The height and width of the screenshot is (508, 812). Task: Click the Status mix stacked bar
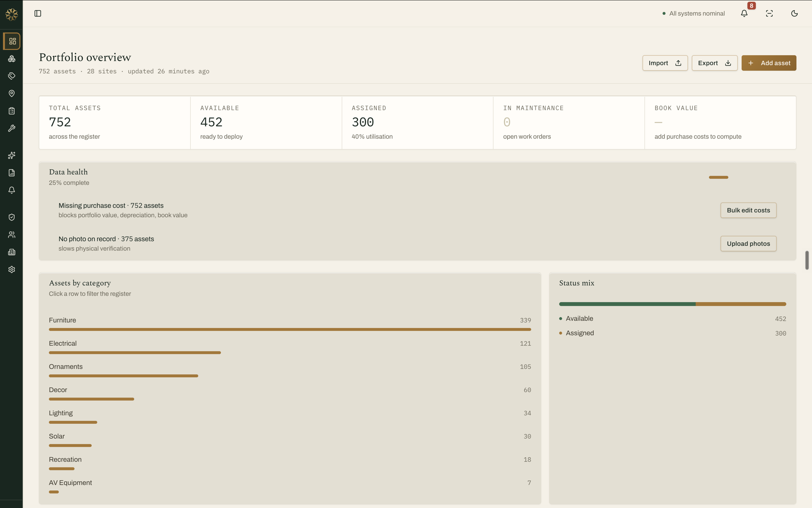(672, 304)
